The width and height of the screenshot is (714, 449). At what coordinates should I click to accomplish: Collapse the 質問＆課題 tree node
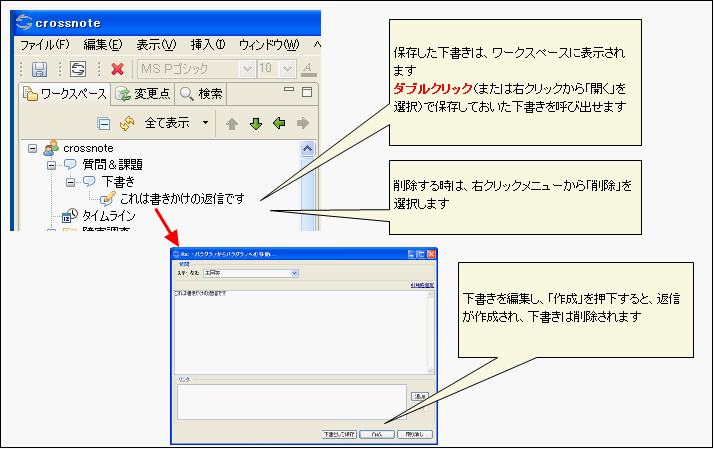[51, 165]
